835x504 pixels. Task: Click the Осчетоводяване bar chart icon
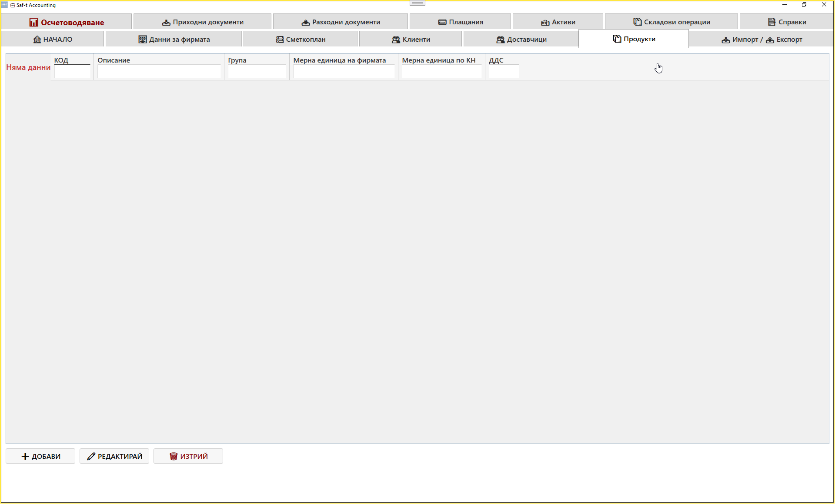pos(33,22)
